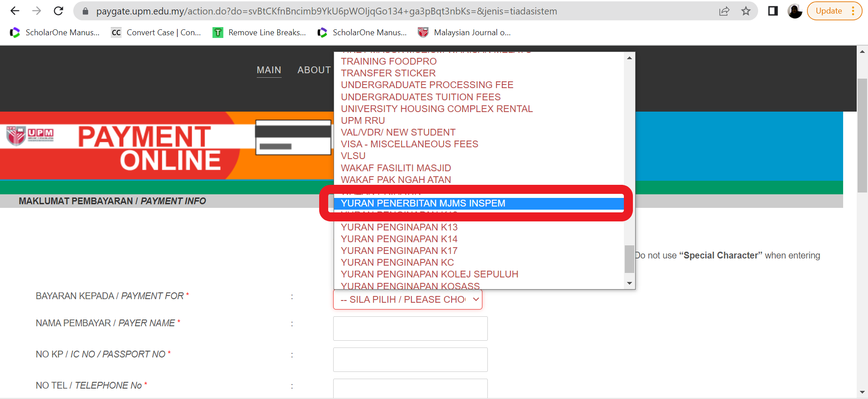
Task: Click the Payer Name input field
Action: (410, 329)
